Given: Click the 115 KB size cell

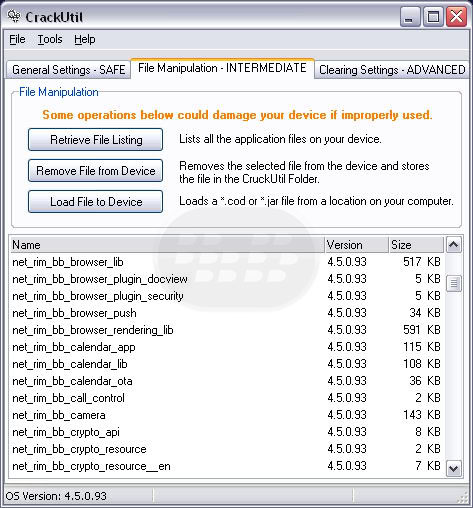Looking at the screenshot, I should pyautogui.click(x=422, y=347).
